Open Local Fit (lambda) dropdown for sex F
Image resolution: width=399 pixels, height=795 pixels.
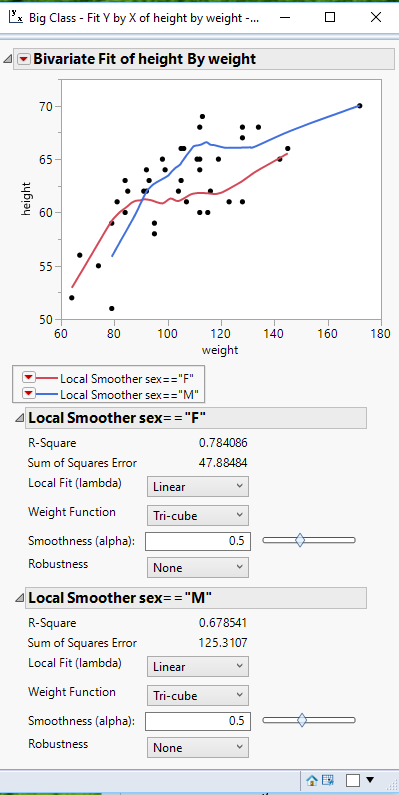point(198,486)
